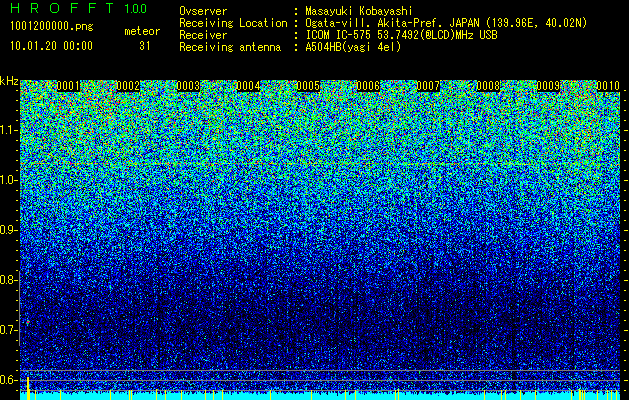Click the 0.6 frequency axis label

(8, 380)
